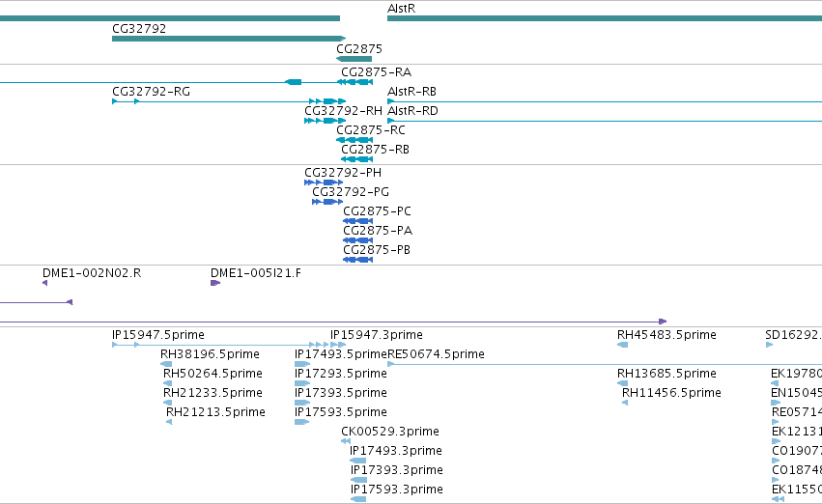Select the teal CG32792 gene span bar
822x504 pixels.
click(x=229, y=39)
